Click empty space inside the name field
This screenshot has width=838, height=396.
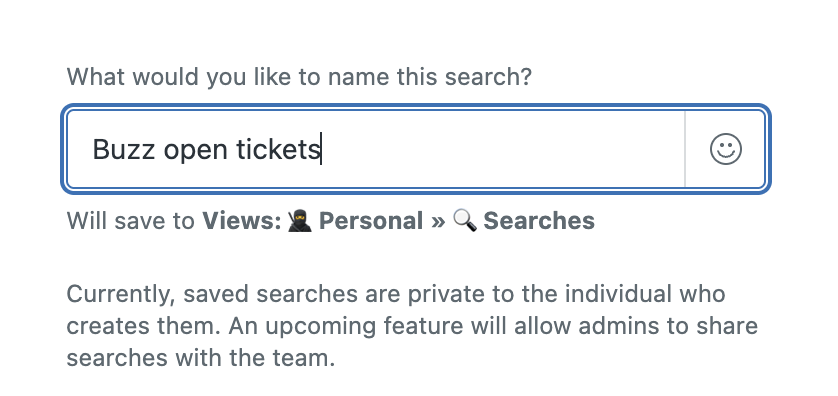[x=502, y=149]
